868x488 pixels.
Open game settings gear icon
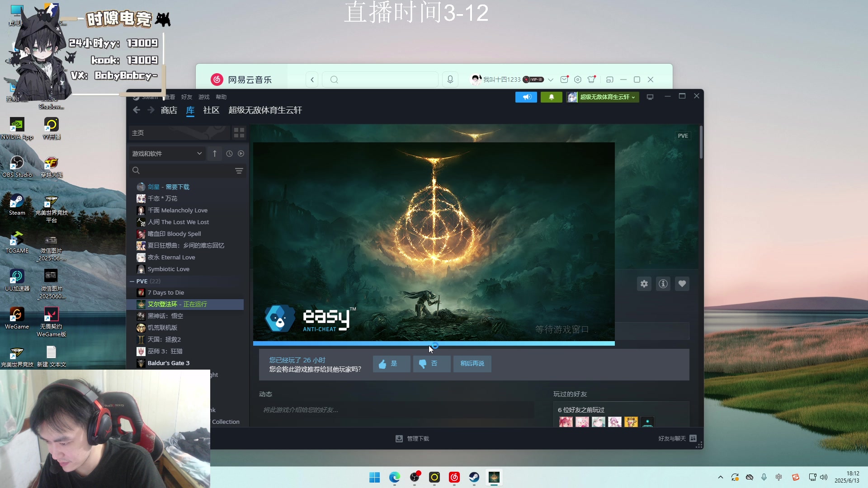644,284
